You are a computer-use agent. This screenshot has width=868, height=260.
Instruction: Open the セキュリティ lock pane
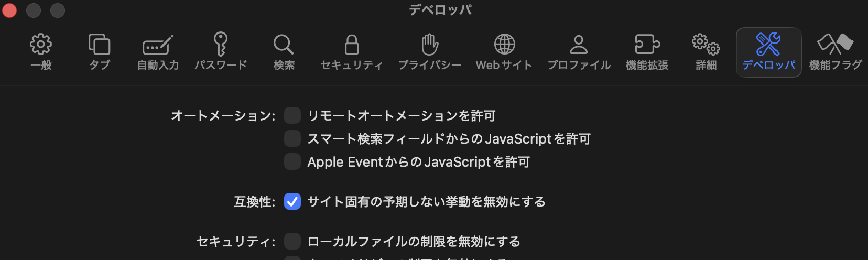click(x=352, y=52)
